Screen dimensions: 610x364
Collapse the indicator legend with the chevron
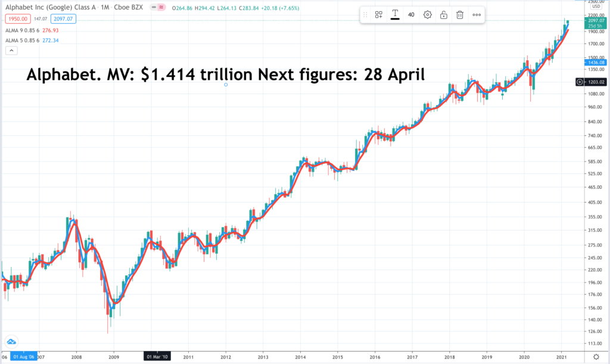[11, 51]
